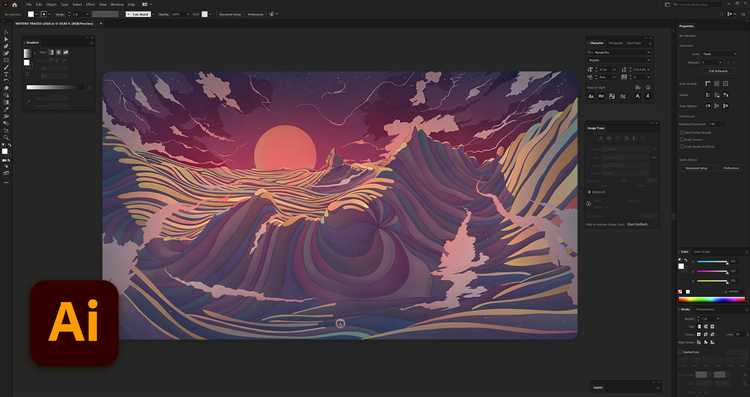Screen dimensions: 750x397
Task: Go to Illustrator Home screen icon
Action: pos(14,5)
